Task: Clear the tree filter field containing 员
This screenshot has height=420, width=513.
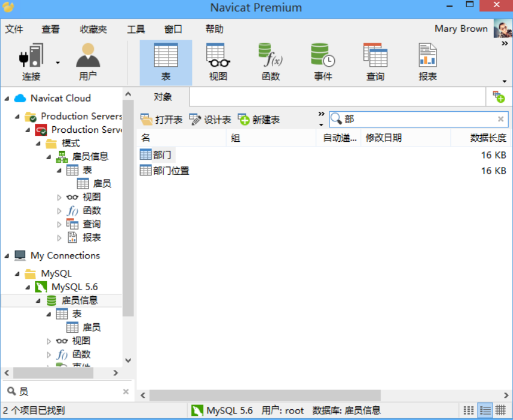Action: 126,391
